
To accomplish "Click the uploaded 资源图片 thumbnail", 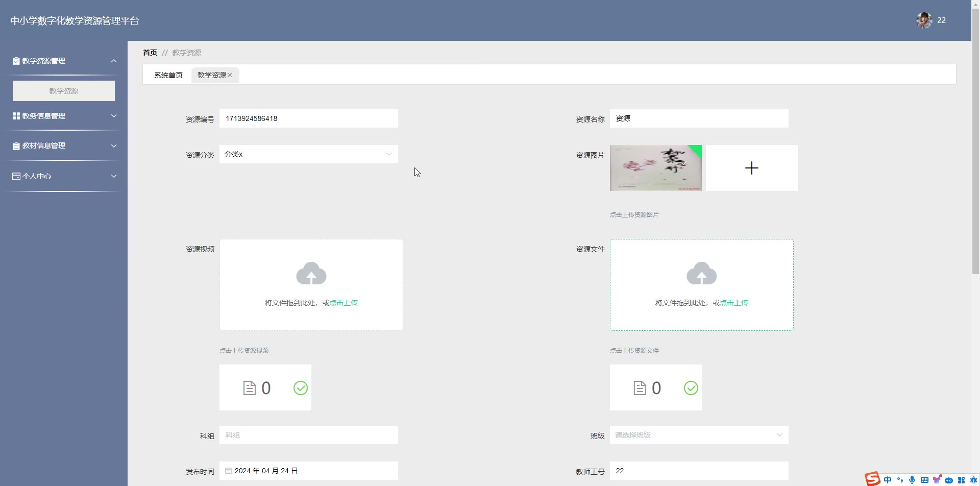I will click(x=656, y=168).
